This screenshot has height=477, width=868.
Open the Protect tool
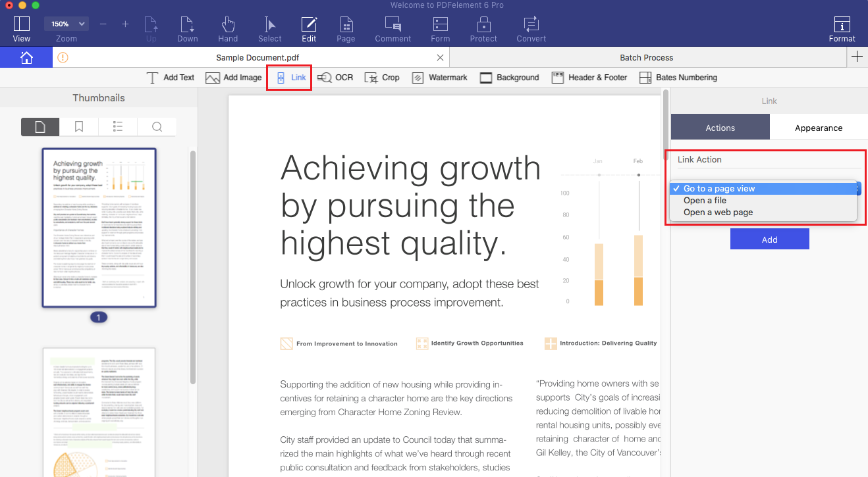click(x=483, y=29)
